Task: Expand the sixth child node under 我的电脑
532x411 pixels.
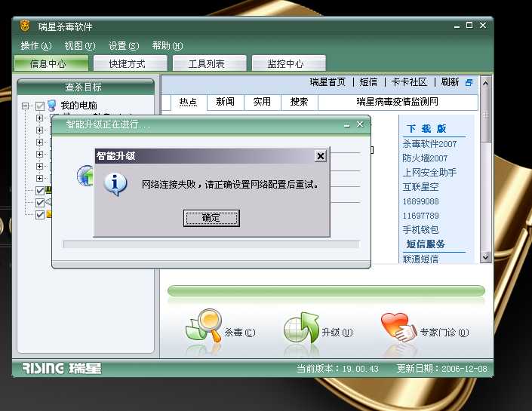Action: point(39,179)
